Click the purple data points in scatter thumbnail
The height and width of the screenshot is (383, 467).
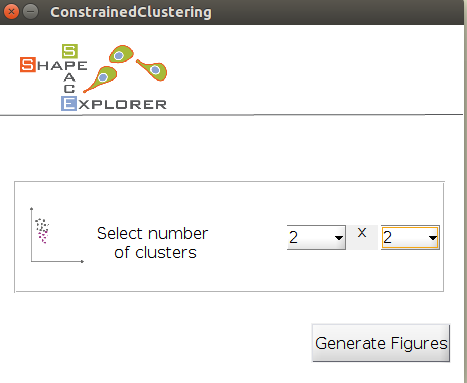point(43,237)
